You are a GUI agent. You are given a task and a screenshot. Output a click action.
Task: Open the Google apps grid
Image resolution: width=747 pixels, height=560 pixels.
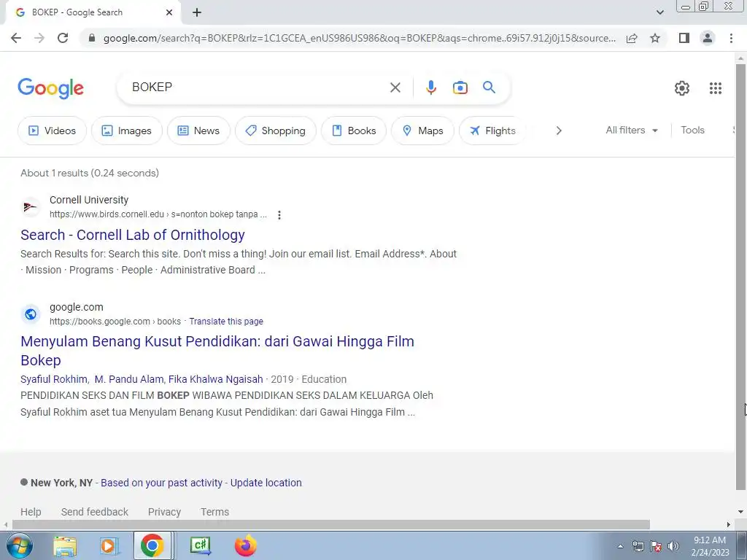point(716,88)
